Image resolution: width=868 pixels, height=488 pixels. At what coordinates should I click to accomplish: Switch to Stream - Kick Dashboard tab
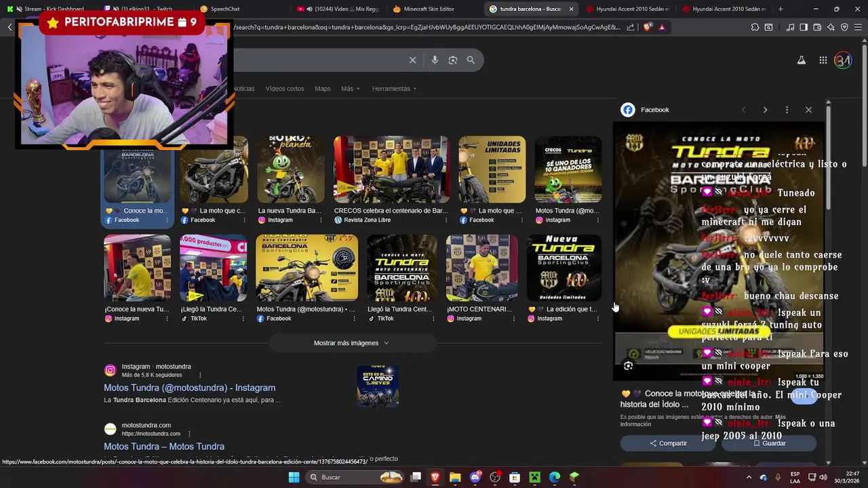coord(54,9)
